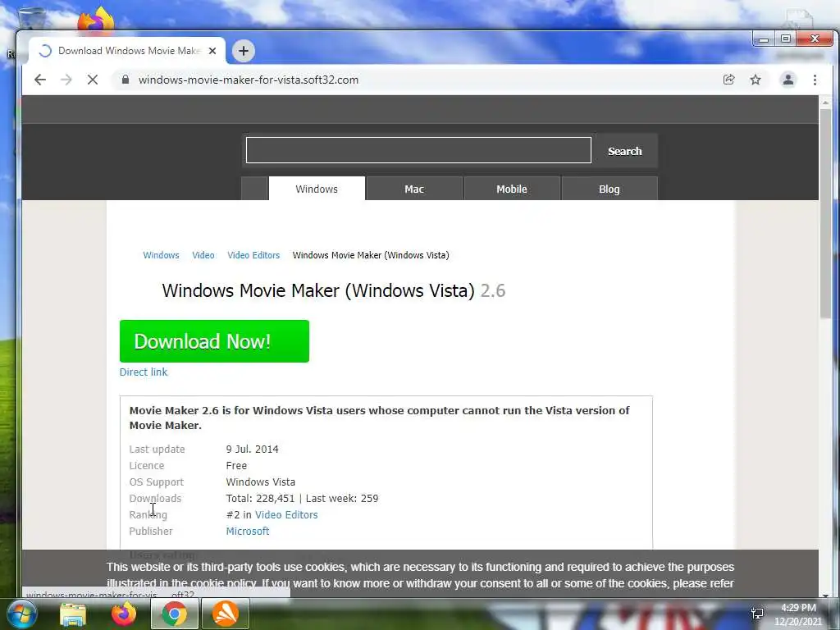Select the Download Windows Movie Maker tab
This screenshot has height=630, width=840.
coord(127,51)
